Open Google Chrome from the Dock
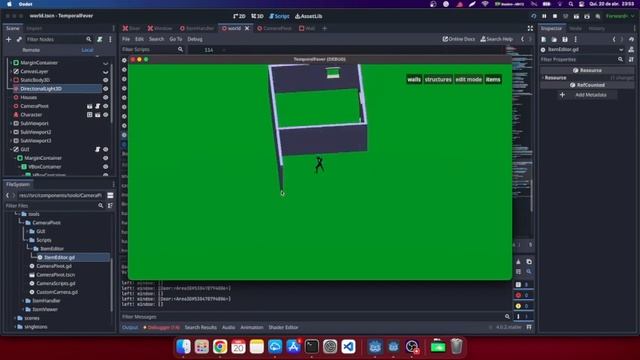 220,347
